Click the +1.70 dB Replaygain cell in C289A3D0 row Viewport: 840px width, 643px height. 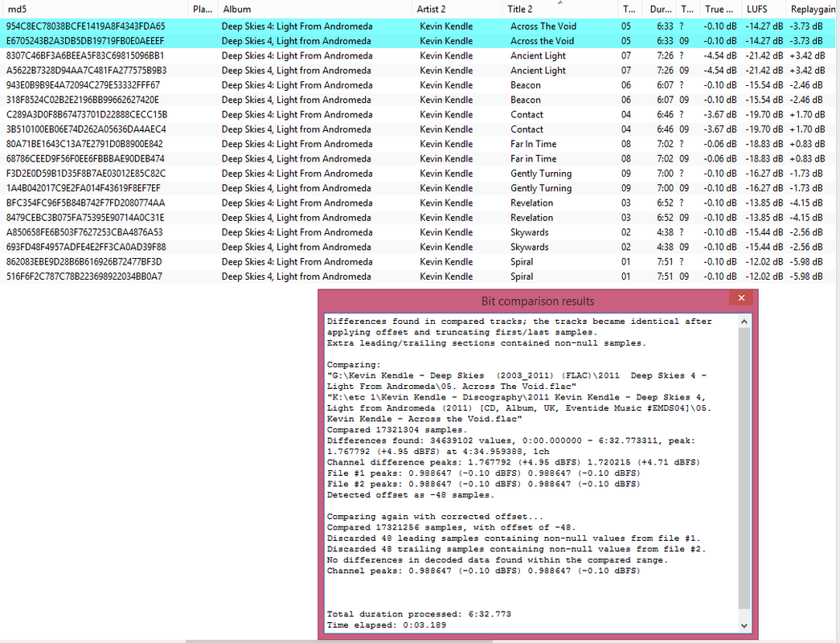(807, 115)
